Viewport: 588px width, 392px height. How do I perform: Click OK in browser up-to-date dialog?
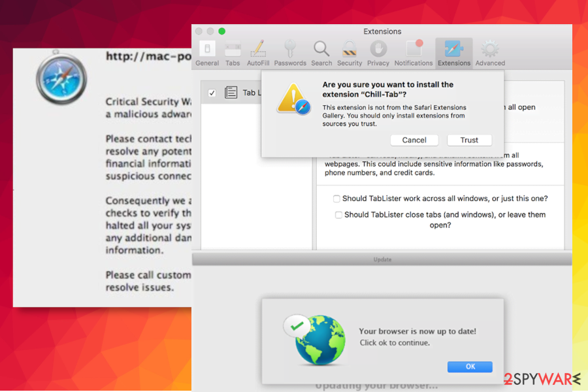(470, 367)
